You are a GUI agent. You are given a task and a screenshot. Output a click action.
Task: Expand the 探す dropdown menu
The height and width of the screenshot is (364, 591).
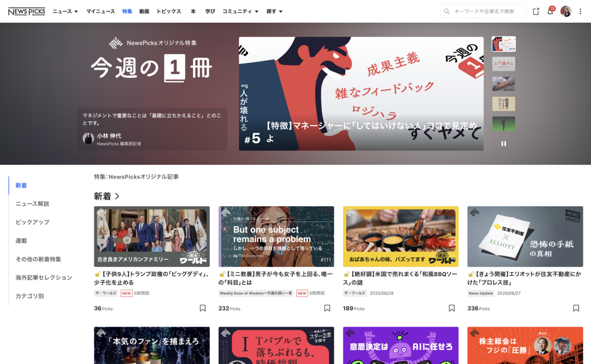[x=274, y=11]
